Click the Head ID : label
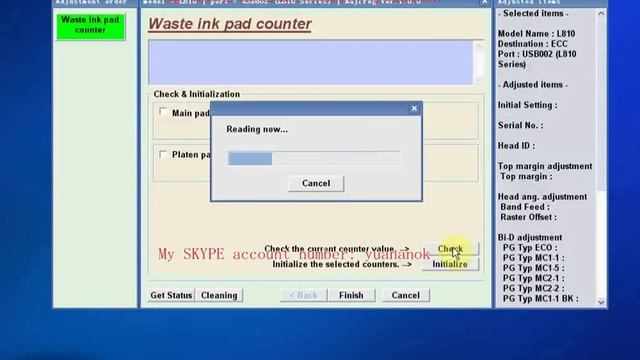Screen dimensions: 640x360 point(516,146)
